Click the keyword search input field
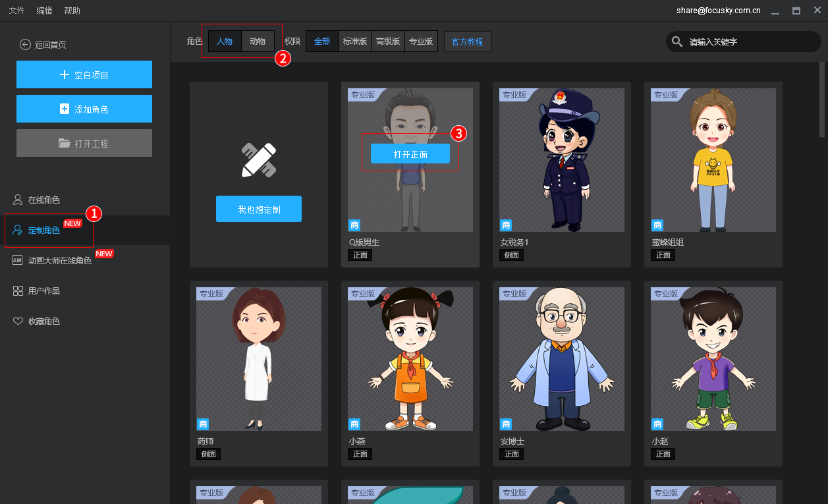The image size is (828, 504). 751,42
